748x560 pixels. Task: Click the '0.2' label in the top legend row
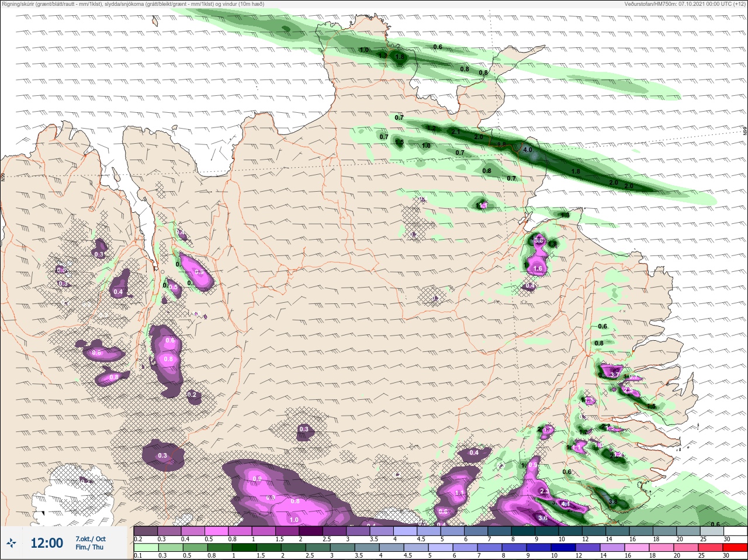138,539
